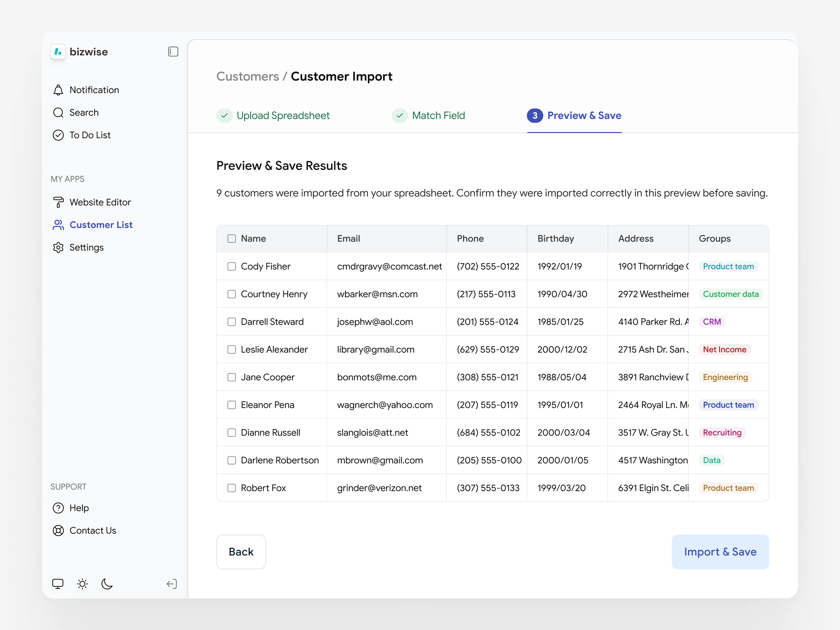
Task: Open the Match Field step tab
Action: tap(428, 116)
